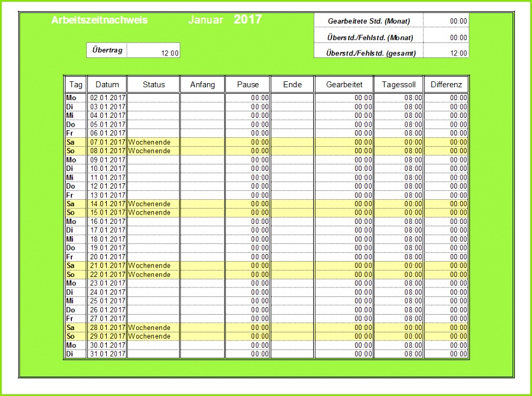Click Di day cell for 31.01.2017
532x396 pixels.
[x=75, y=354]
